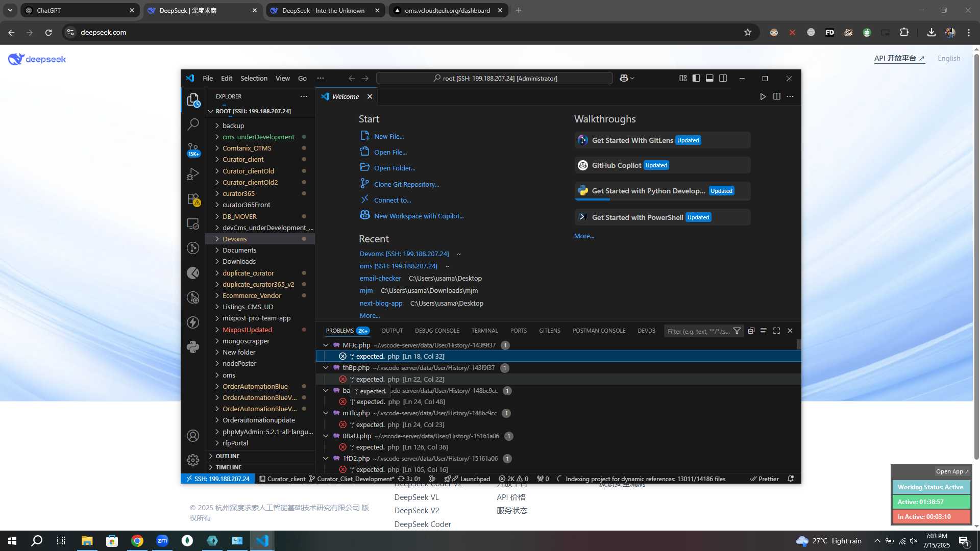
Task: Open the Search view in activity bar
Action: coord(193,124)
